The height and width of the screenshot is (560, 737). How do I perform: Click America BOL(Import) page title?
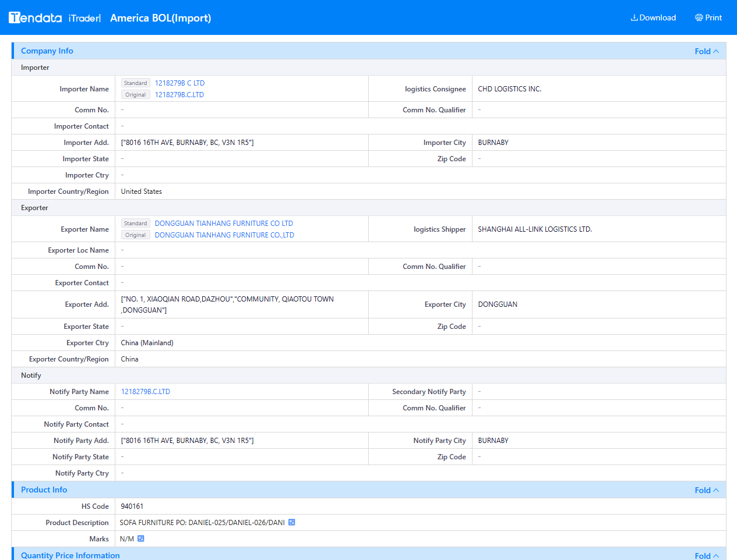[161, 18]
